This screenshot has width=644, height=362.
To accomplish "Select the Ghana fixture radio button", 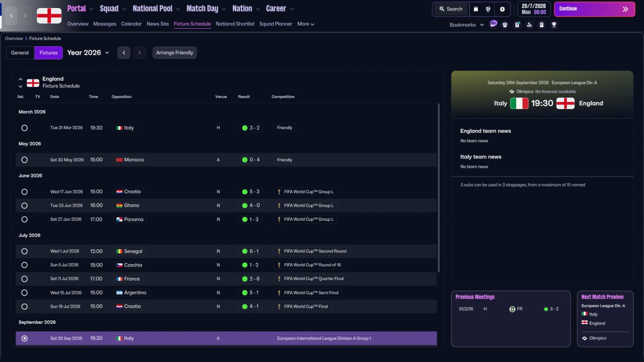I will click(24, 206).
